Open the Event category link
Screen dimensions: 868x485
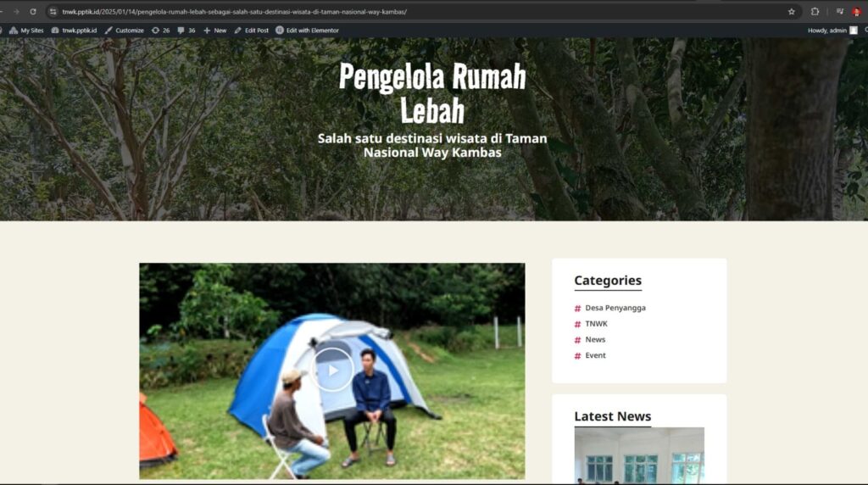point(595,355)
